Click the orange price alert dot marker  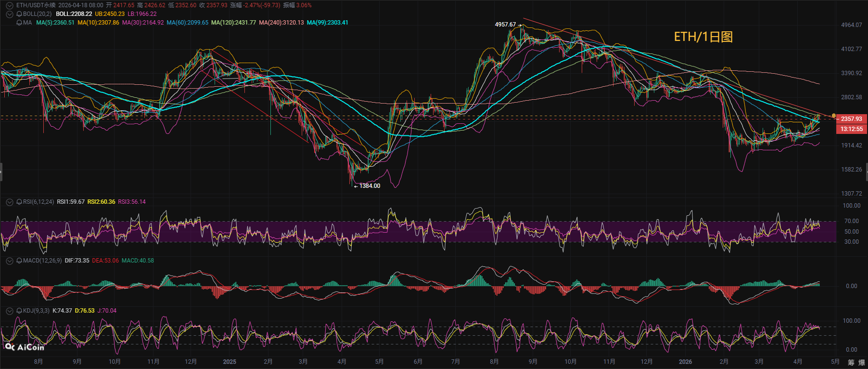(833, 116)
